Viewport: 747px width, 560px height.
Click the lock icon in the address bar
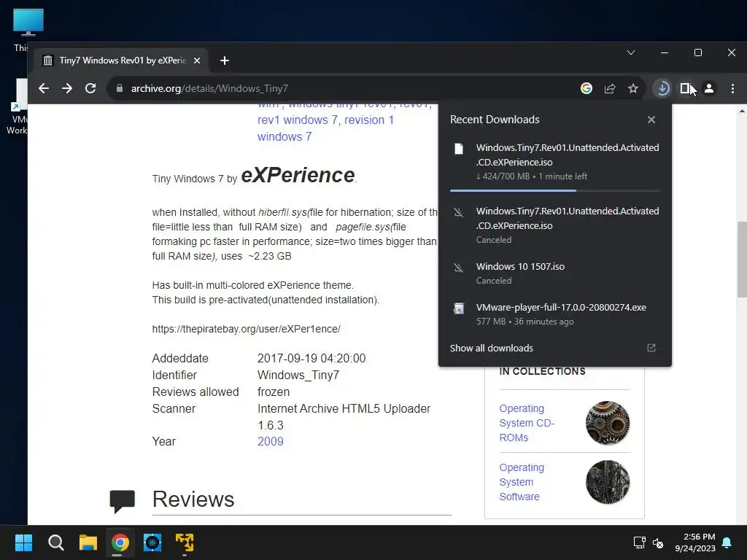click(x=120, y=88)
